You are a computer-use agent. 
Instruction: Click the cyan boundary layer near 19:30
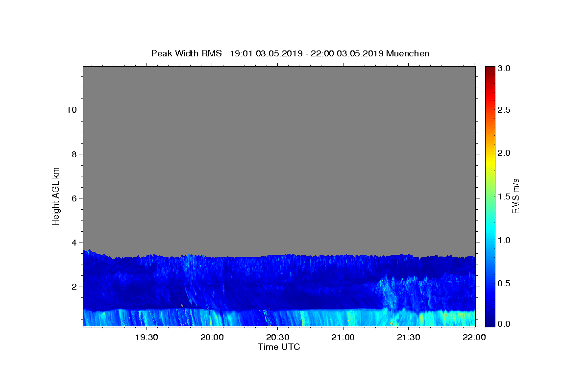pos(147,318)
